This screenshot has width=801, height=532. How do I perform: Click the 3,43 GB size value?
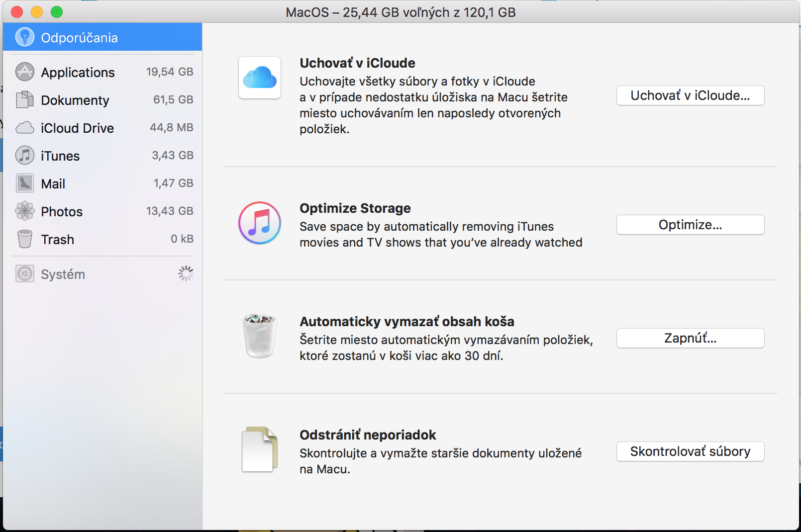(x=173, y=155)
